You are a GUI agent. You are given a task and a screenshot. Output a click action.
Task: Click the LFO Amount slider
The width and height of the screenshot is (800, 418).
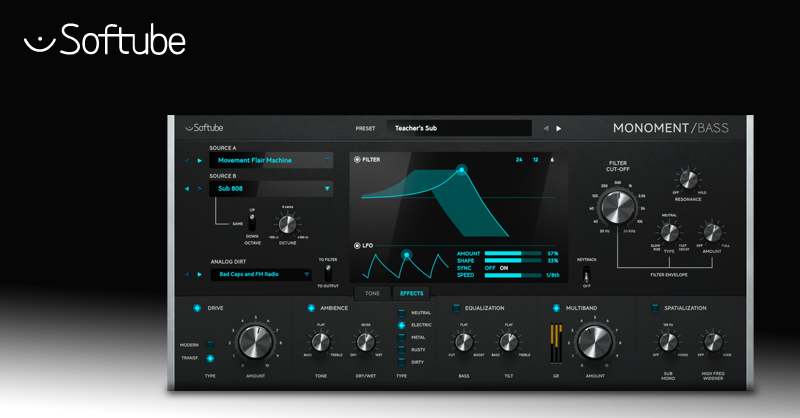coord(513,254)
